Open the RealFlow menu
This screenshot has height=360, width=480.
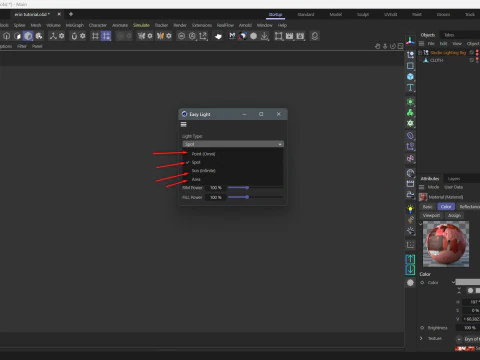tap(225, 25)
